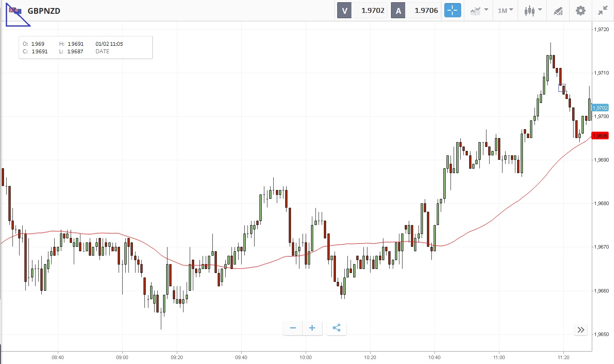Collapse chart with the shrink arrows icon
The height and width of the screenshot is (364, 614).
[x=603, y=11]
